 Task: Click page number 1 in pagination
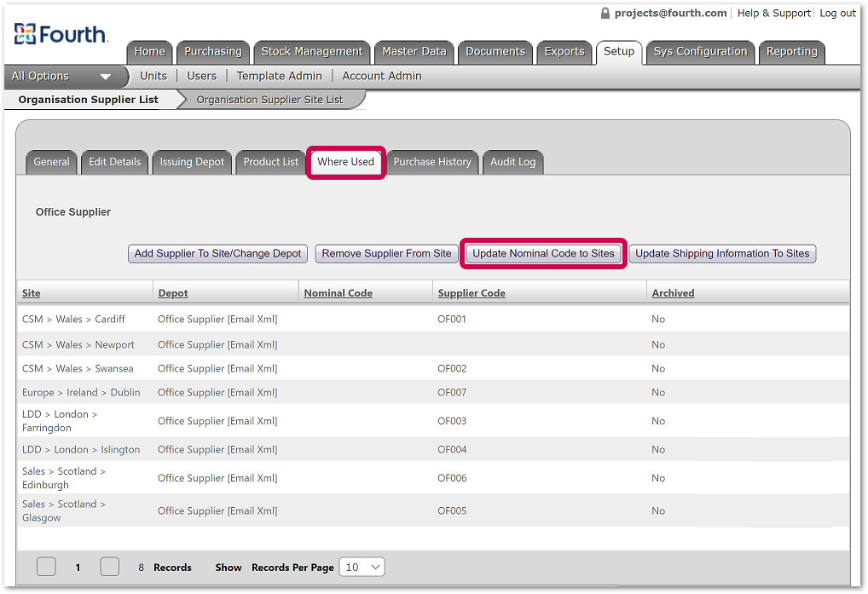pos(78,567)
